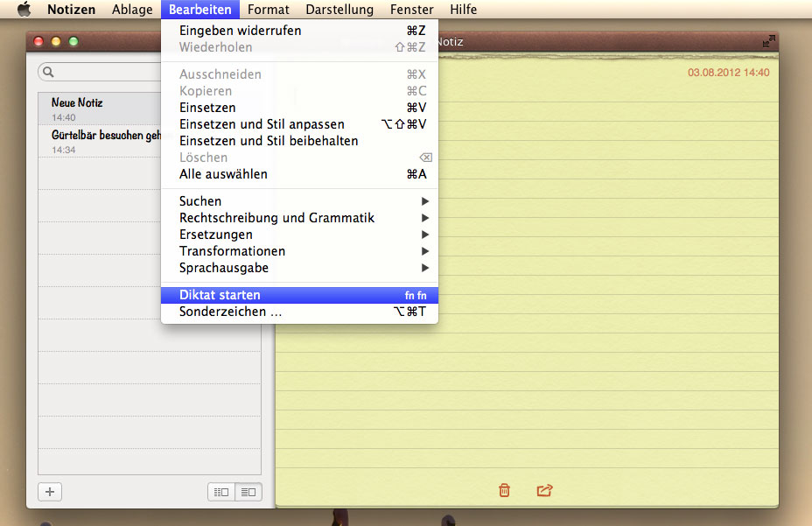Open the Ablage menu
Viewport: 812px width, 526px height.
click(132, 10)
